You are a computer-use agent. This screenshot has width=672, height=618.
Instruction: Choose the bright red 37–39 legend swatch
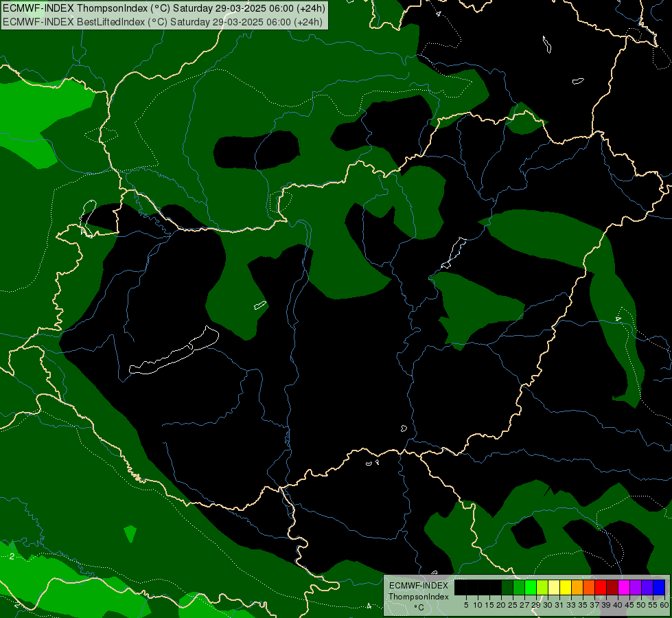point(601,587)
